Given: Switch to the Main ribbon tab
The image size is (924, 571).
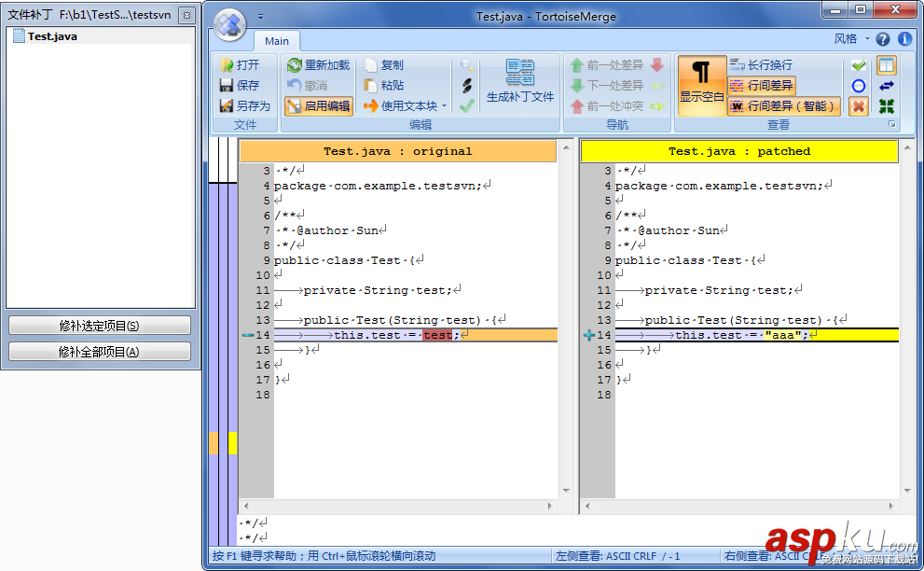Looking at the screenshot, I should (x=276, y=41).
